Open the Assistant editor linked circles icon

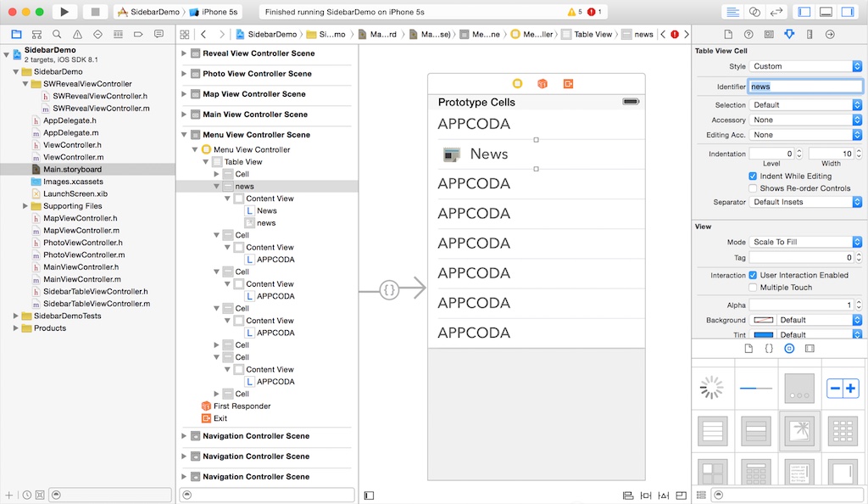754,11
